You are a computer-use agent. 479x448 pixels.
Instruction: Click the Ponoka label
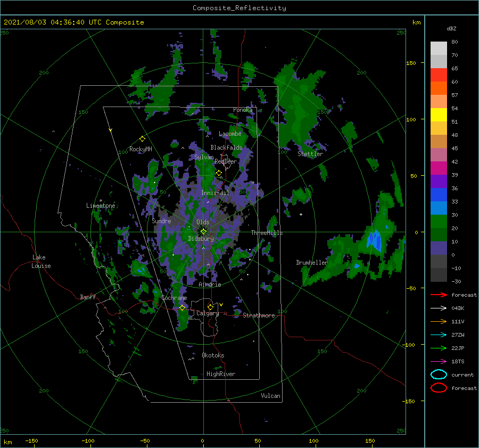click(243, 110)
